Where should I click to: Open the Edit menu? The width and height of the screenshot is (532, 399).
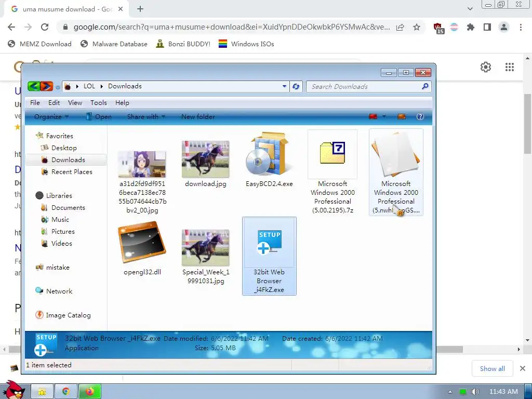click(54, 103)
